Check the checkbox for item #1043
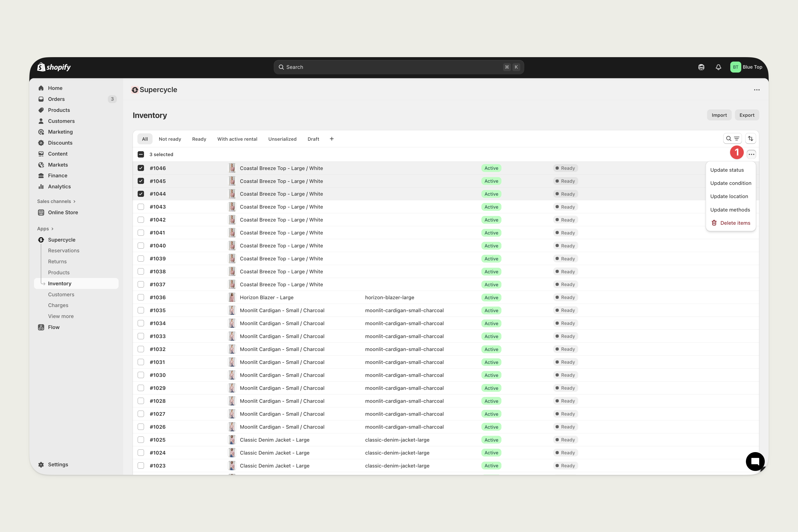Screen dimensions: 798x532 coord(141,207)
